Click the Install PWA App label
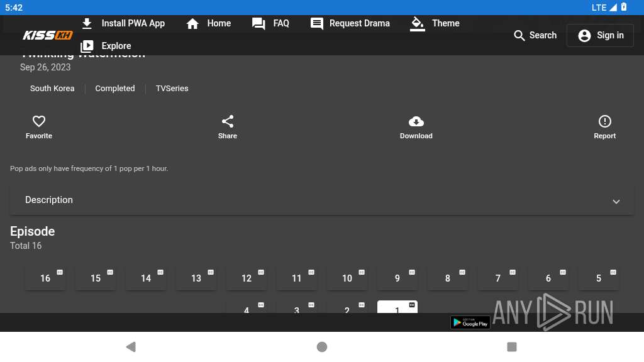Viewport: 644px width, 362px height. tap(133, 23)
